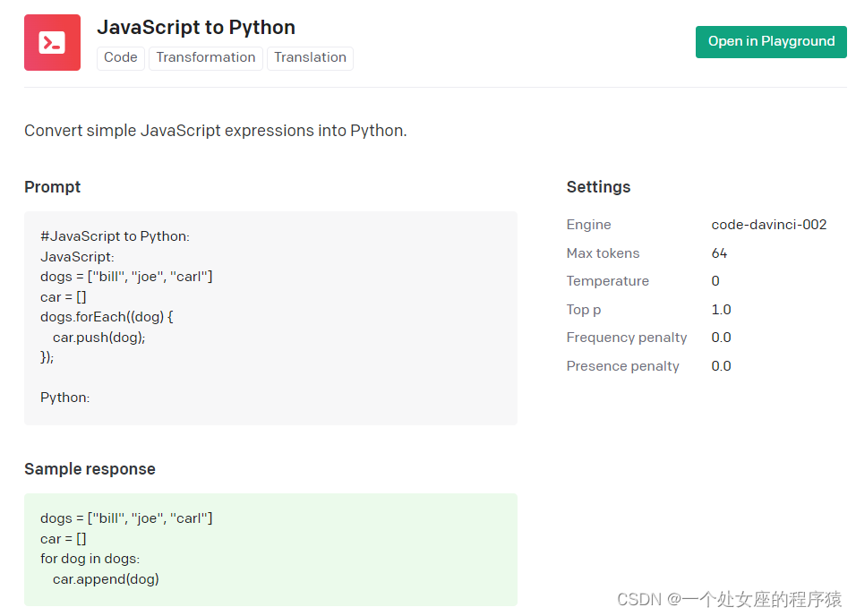Viewport: 856px width, 616px height.
Task: Click the JavaScript to Python title
Action: click(196, 27)
